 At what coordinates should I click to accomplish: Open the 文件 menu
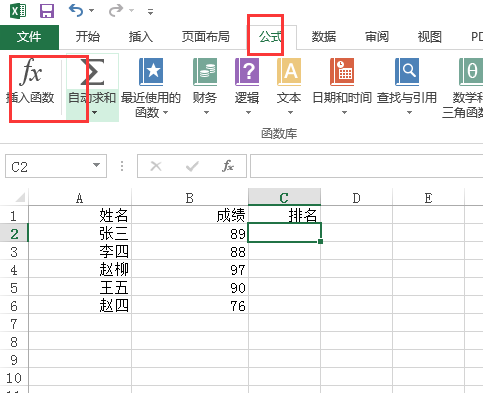(x=29, y=37)
